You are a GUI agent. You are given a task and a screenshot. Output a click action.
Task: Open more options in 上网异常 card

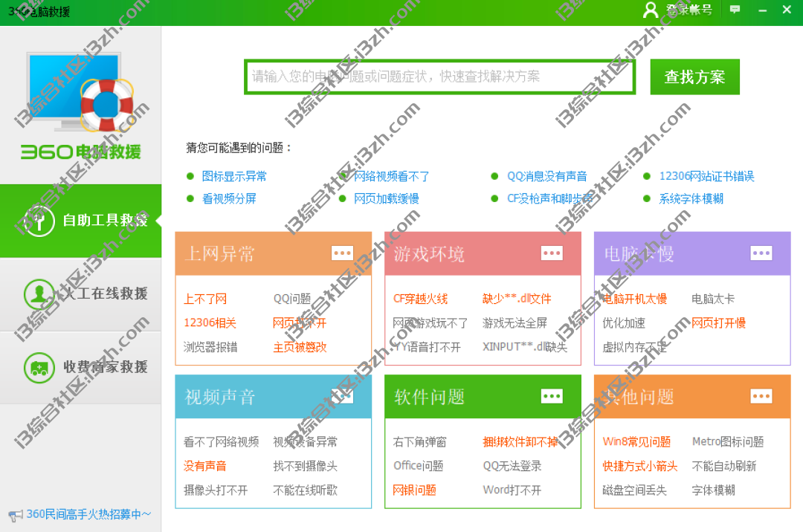pyautogui.click(x=342, y=253)
